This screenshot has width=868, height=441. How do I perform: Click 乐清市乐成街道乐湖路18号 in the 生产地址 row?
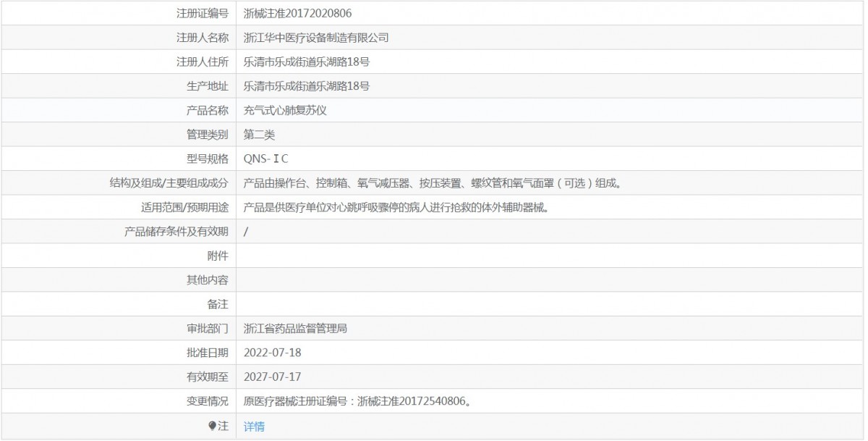click(307, 86)
